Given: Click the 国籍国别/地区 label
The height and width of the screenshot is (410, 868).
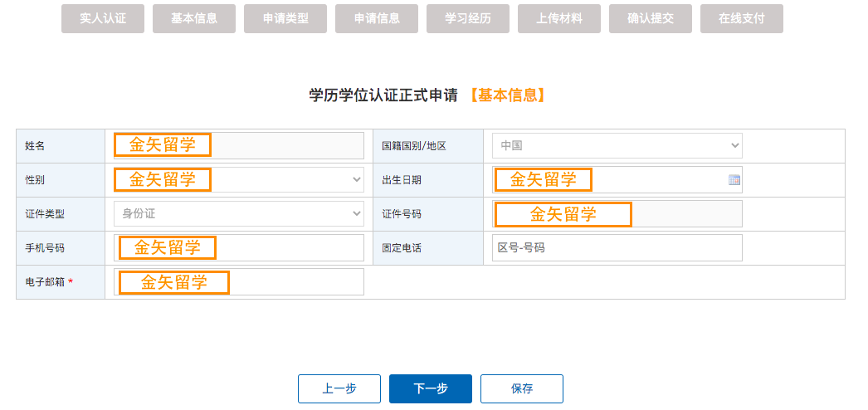Looking at the screenshot, I should tap(414, 146).
